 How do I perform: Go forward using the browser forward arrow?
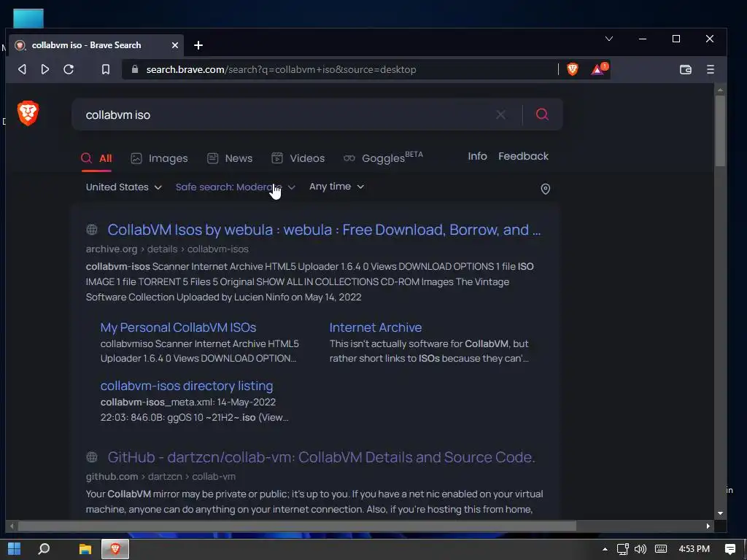tap(44, 69)
